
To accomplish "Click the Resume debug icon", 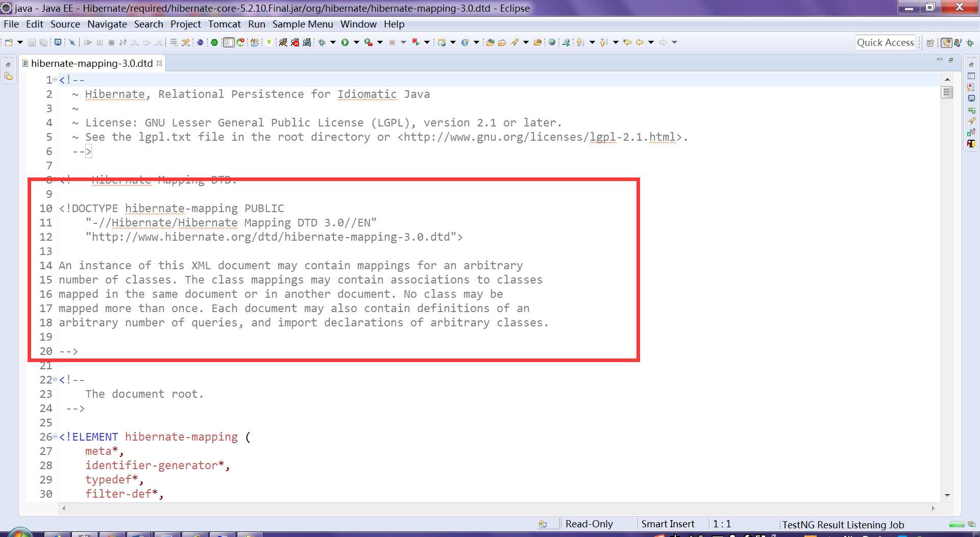I will click(88, 42).
